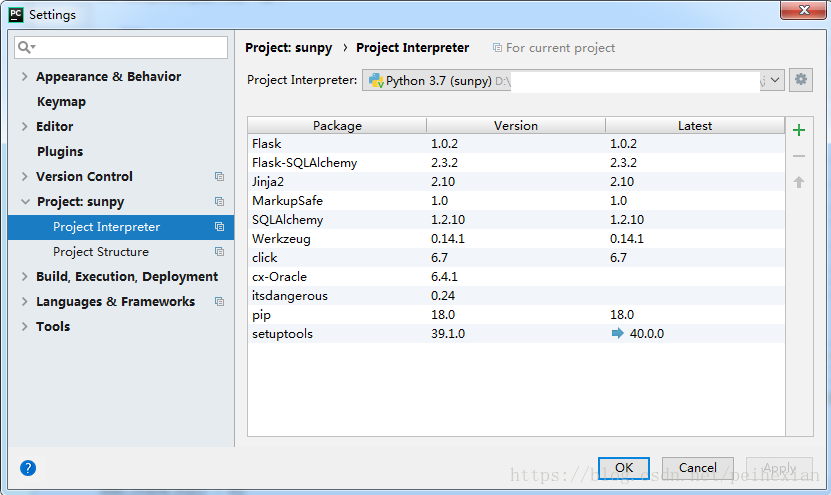The height and width of the screenshot is (495, 831).
Task: Expand the Tools section arrow
Action: 24,326
